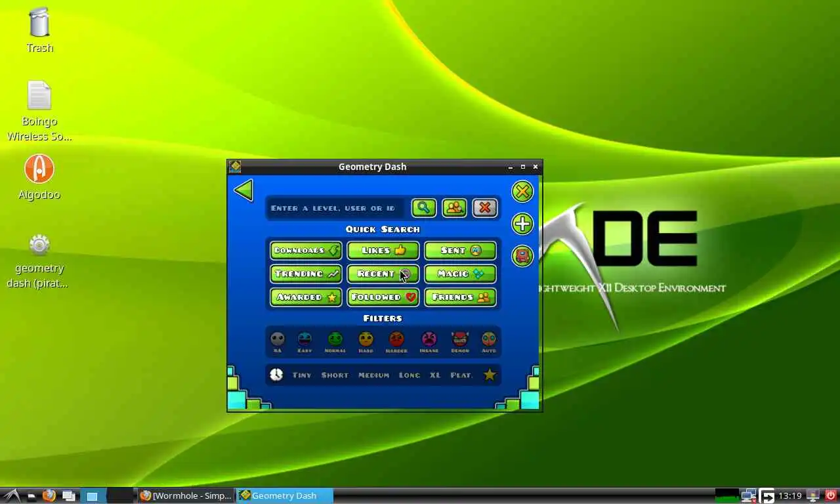Click the level search input field
840x504 pixels.
click(x=336, y=208)
